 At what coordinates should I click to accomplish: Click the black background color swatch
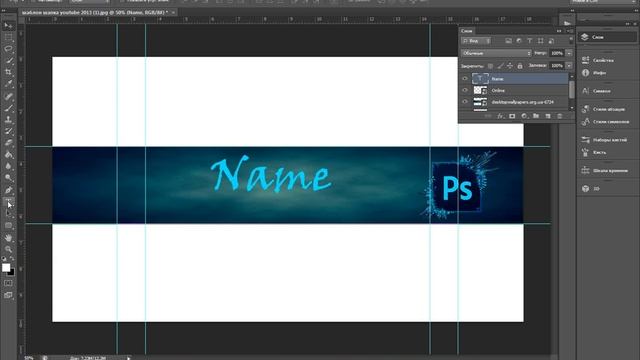(11, 273)
